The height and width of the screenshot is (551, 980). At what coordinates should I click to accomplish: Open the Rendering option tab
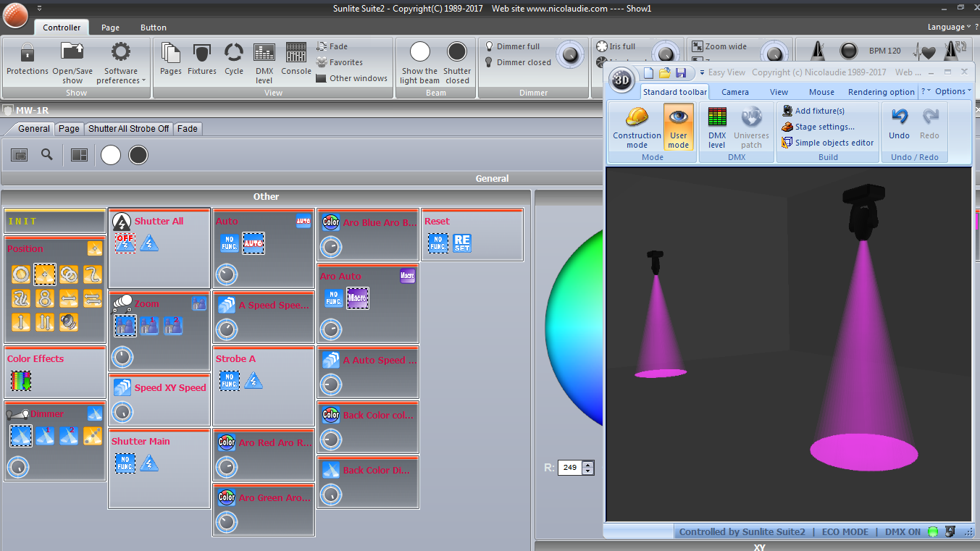tap(881, 92)
